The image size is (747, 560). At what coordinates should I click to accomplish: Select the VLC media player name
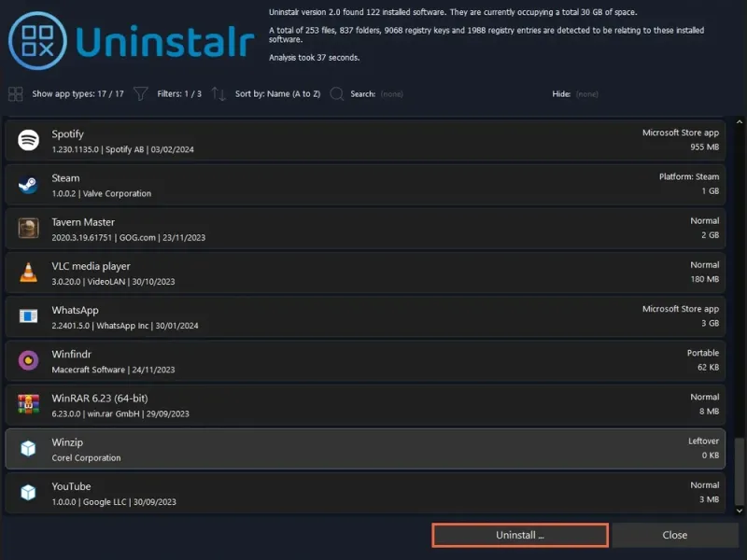click(91, 266)
